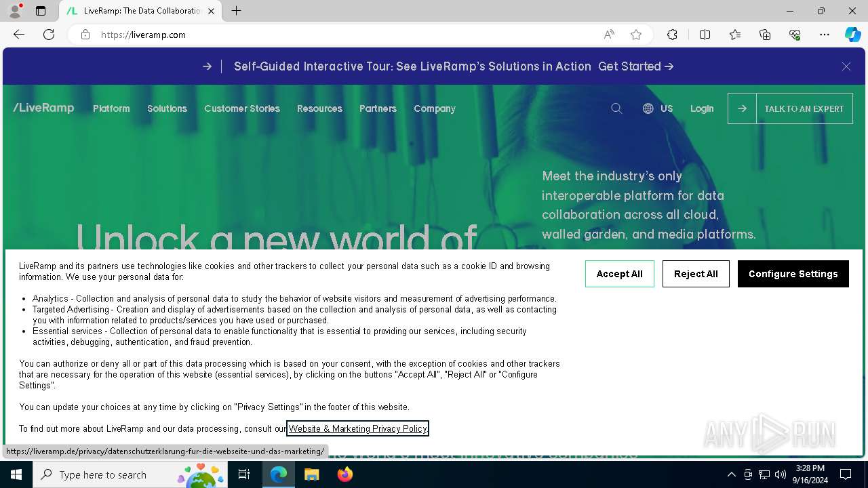Open the Windows Start menu
This screenshot has width=868, height=488.
coord(16,474)
